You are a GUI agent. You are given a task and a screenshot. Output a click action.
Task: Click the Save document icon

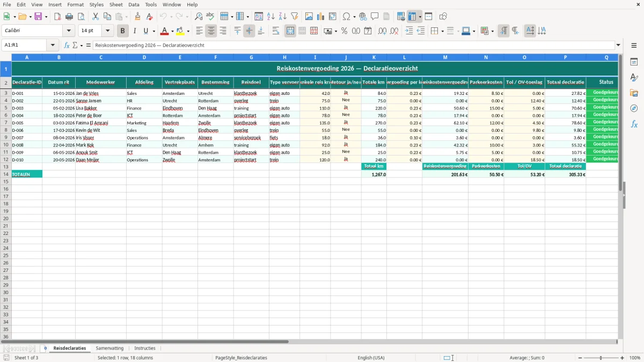point(38,17)
